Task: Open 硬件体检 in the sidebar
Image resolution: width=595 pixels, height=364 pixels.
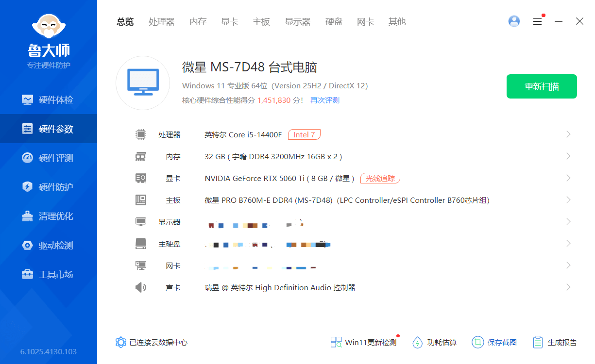Action: tap(48, 100)
